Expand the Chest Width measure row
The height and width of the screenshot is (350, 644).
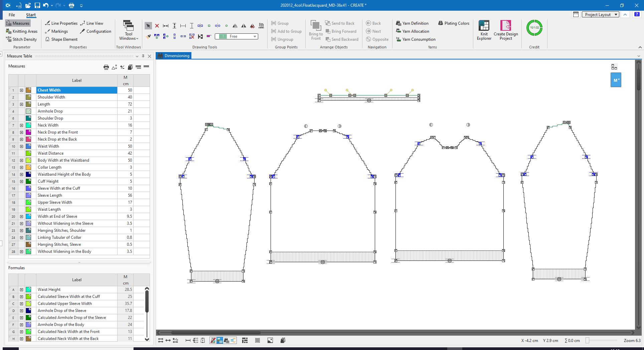(x=21, y=90)
